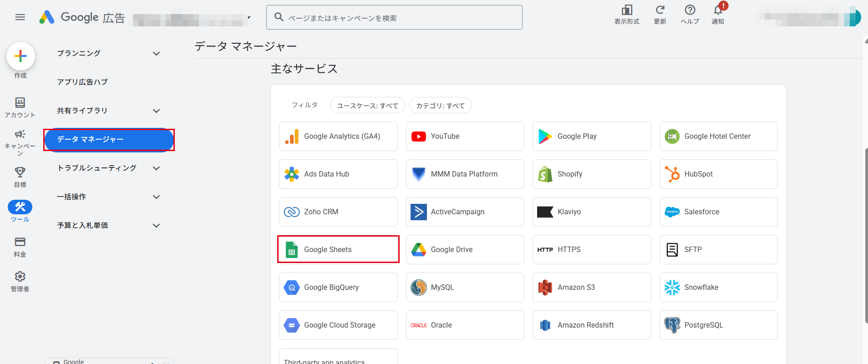Screen dimensions: 868x364
Task: Click the search magnifier icon
Action: point(279,17)
